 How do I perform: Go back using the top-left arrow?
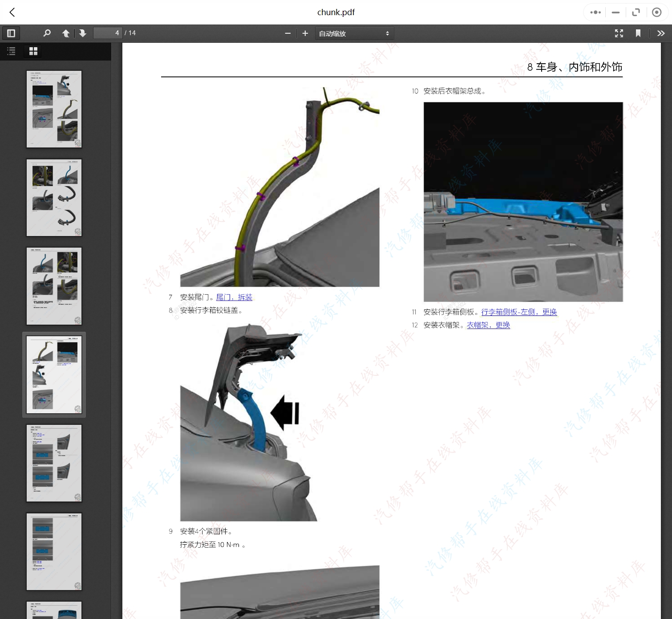point(12,12)
